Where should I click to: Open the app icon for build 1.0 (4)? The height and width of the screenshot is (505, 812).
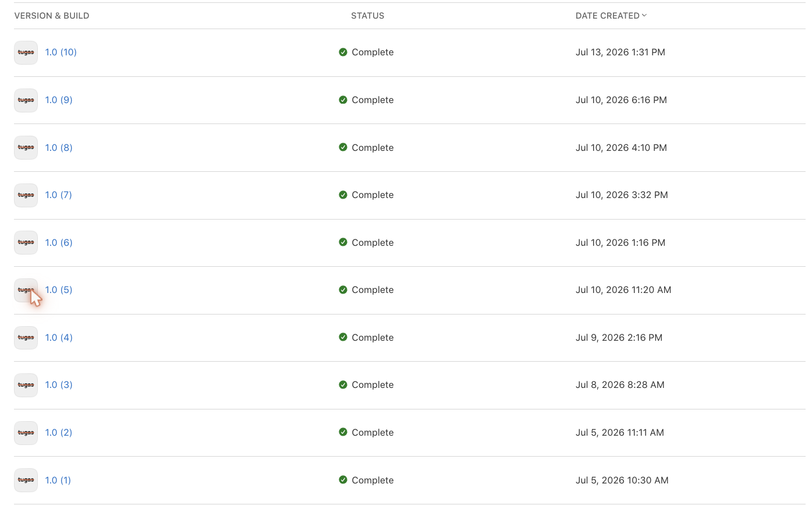pyautogui.click(x=26, y=338)
